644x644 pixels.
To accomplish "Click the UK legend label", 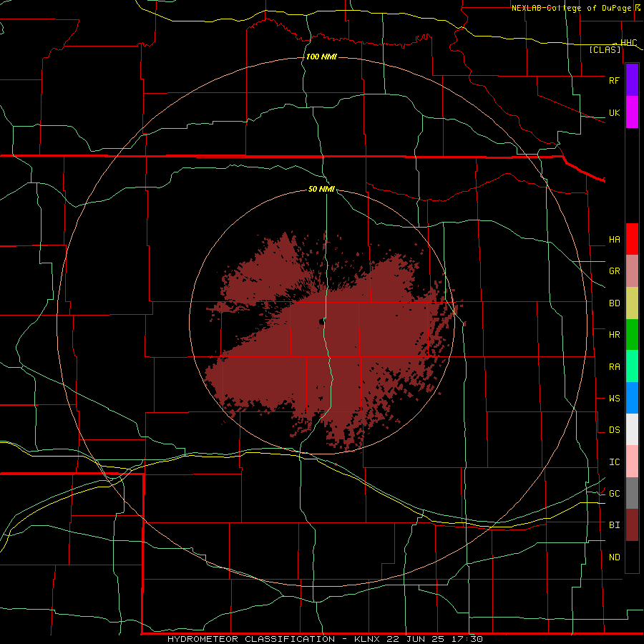I will coord(614,112).
